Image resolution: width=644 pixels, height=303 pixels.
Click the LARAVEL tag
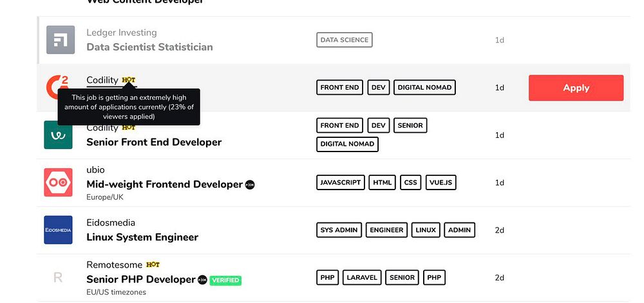[x=362, y=278]
